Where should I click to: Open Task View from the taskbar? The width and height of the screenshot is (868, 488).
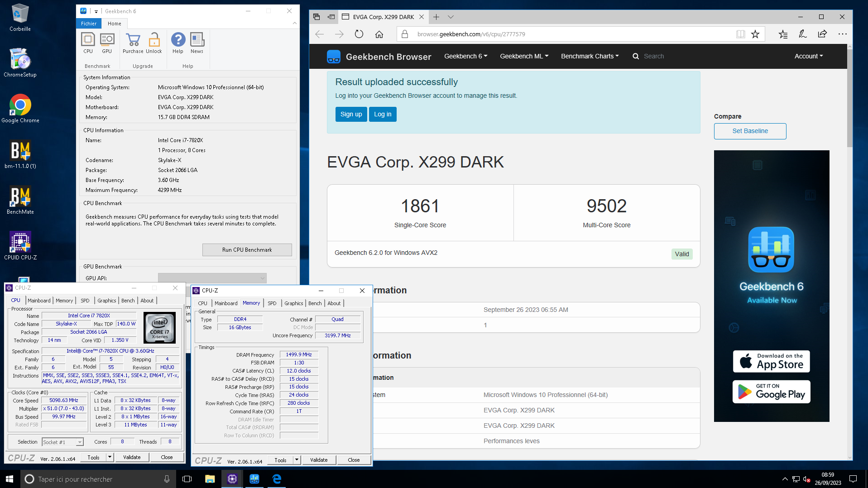click(187, 479)
